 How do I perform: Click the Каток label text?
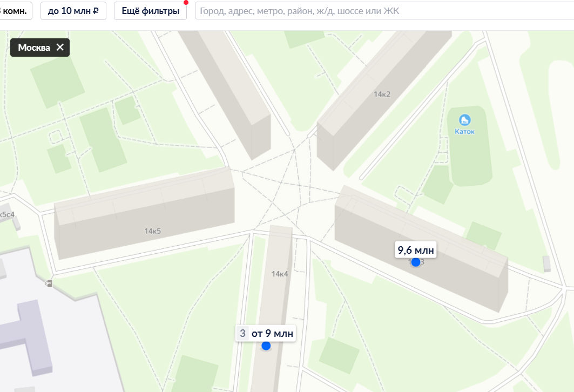464,131
